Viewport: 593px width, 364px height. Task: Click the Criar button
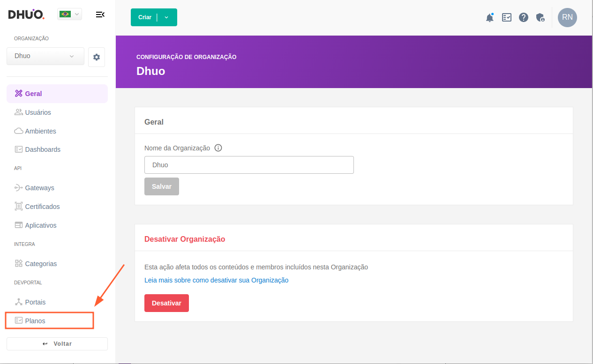[x=145, y=17]
